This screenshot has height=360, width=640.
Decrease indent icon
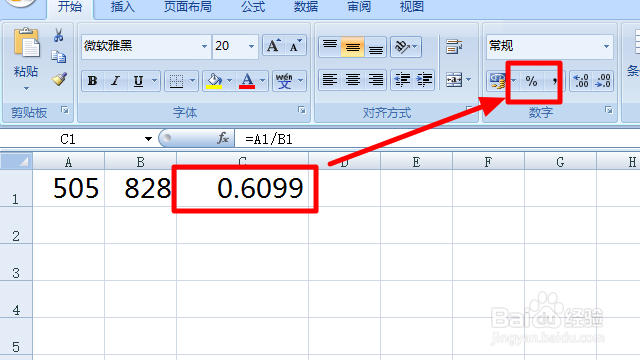(402, 80)
